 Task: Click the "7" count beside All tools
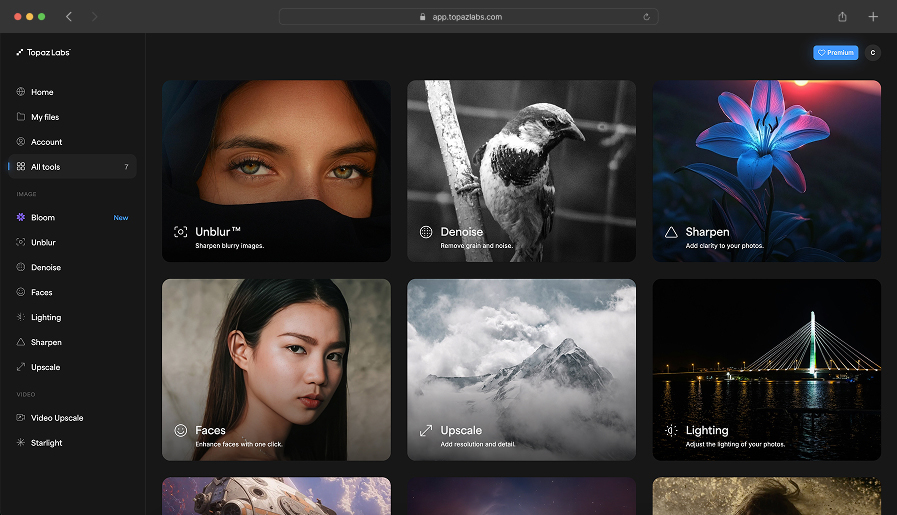126,167
